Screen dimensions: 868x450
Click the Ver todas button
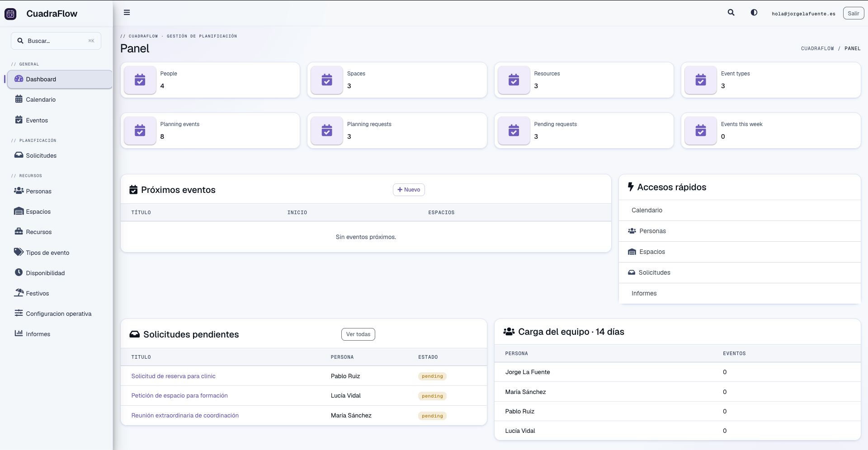coord(358,334)
